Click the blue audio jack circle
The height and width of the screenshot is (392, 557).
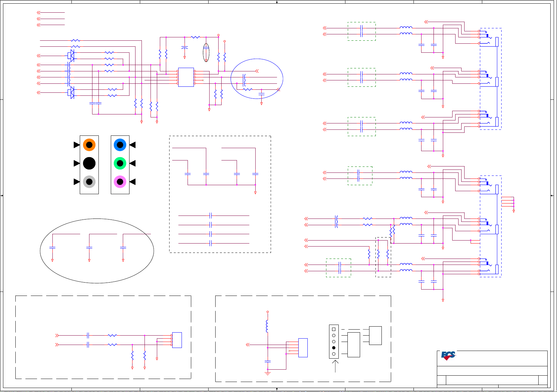pos(120,145)
